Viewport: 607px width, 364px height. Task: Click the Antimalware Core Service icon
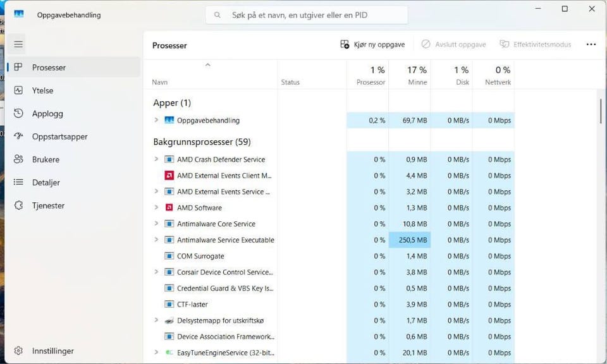point(169,224)
